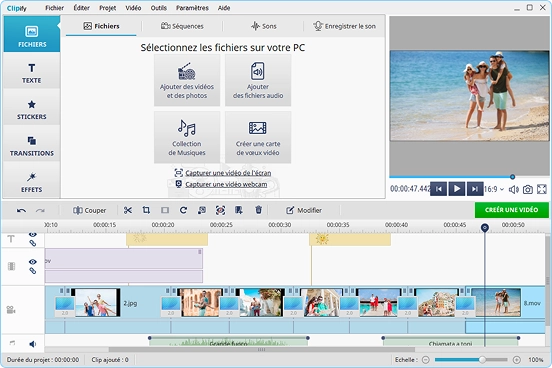Image resolution: width=552 pixels, height=368 pixels.
Task: Zoom out timeline with minus icon
Action: (426, 360)
